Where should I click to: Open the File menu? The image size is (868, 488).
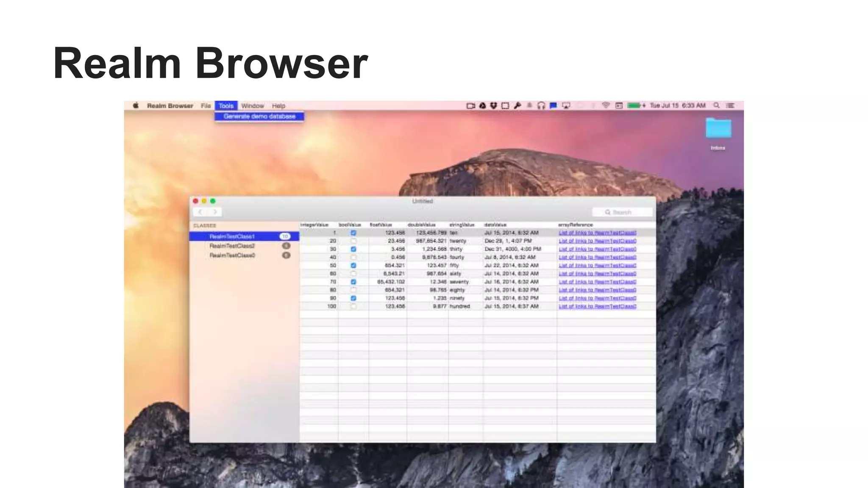tap(206, 105)
